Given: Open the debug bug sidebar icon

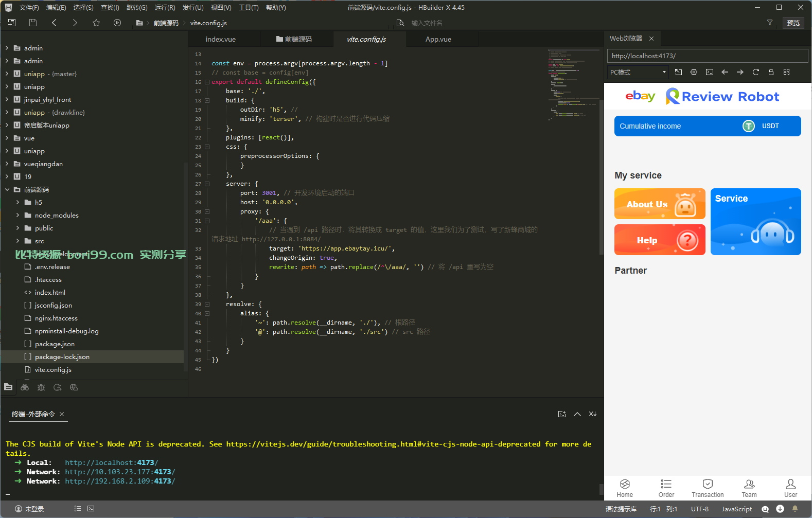Looking at the screenshot, I should click(41, 387).
